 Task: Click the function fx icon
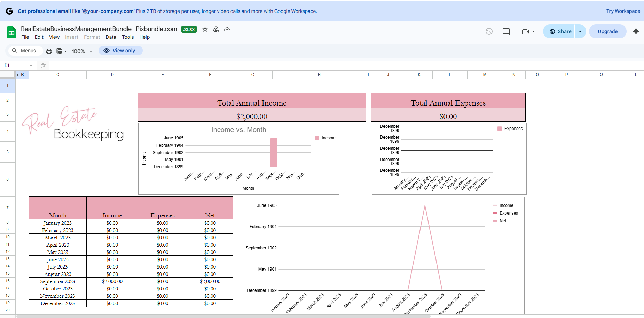coord(43,65)
